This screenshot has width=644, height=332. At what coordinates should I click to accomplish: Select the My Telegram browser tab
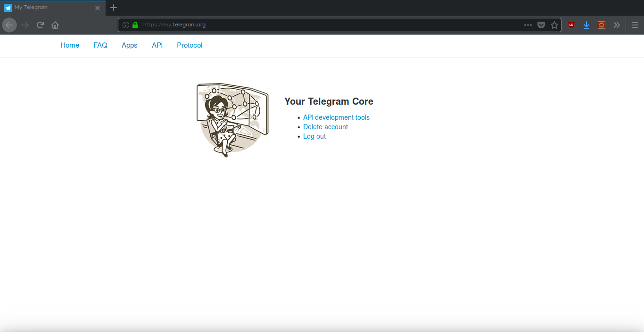point(53,8)
